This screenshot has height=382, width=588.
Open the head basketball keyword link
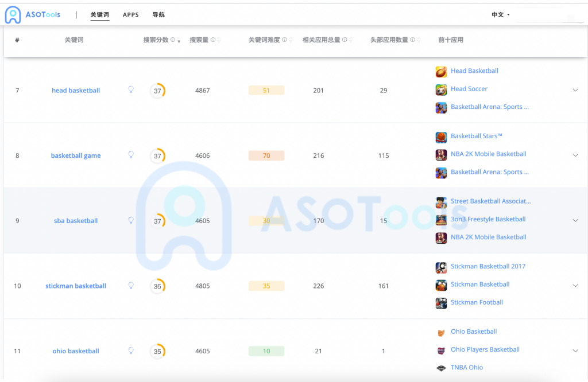point(76,90)
